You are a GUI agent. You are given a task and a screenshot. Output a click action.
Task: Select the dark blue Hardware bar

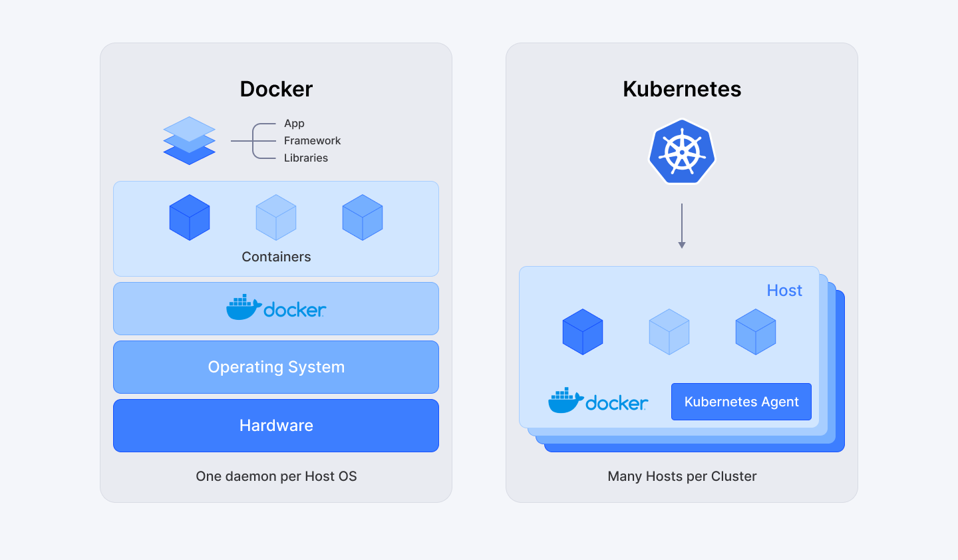click(x=275, y=425)
